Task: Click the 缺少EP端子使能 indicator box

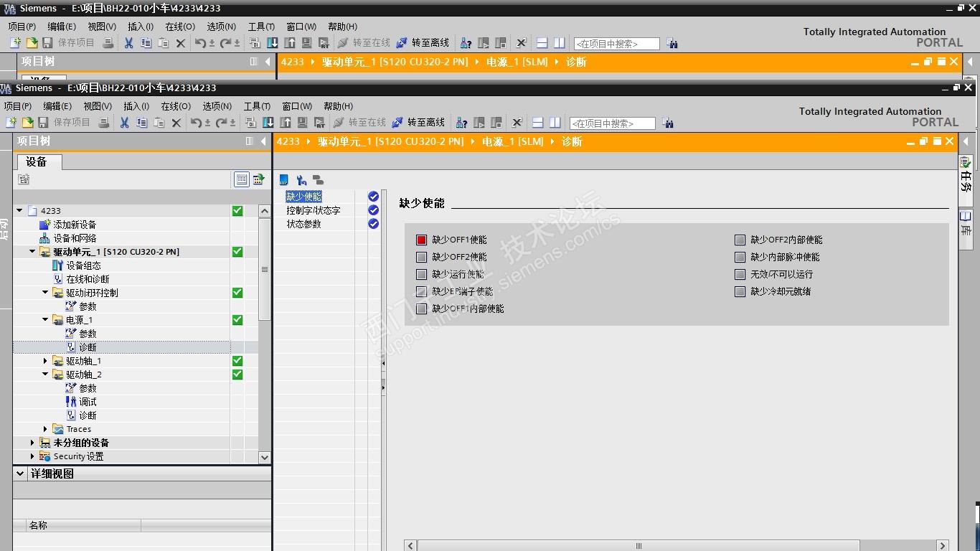Action: pyautogui.click(x=421, y=291)
